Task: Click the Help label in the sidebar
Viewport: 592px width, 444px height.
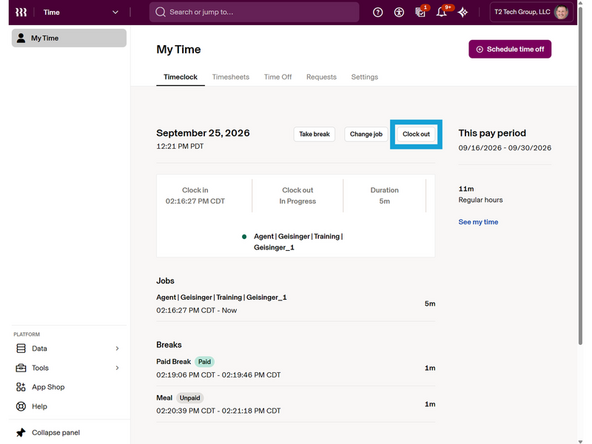Action: (39, 407)
